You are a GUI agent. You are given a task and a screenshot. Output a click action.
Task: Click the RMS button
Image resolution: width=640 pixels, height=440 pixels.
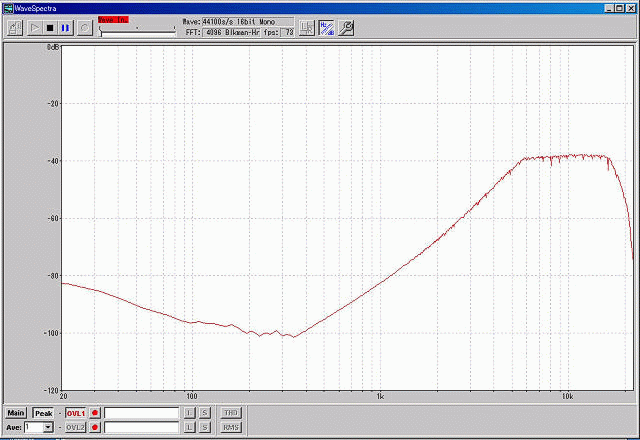[x=230, y=427]
